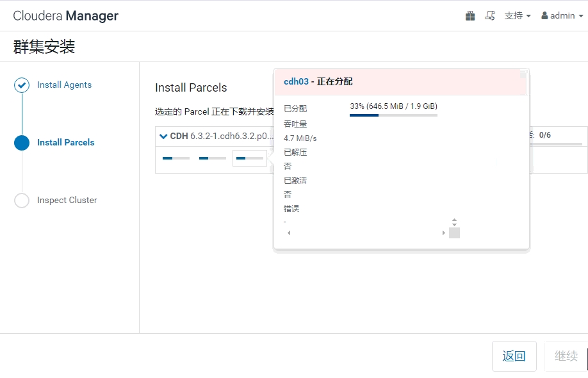Open the cdh03 host link in popup
Screen dimensions: 588x378
pyautogui.click(x=296, y=81)
